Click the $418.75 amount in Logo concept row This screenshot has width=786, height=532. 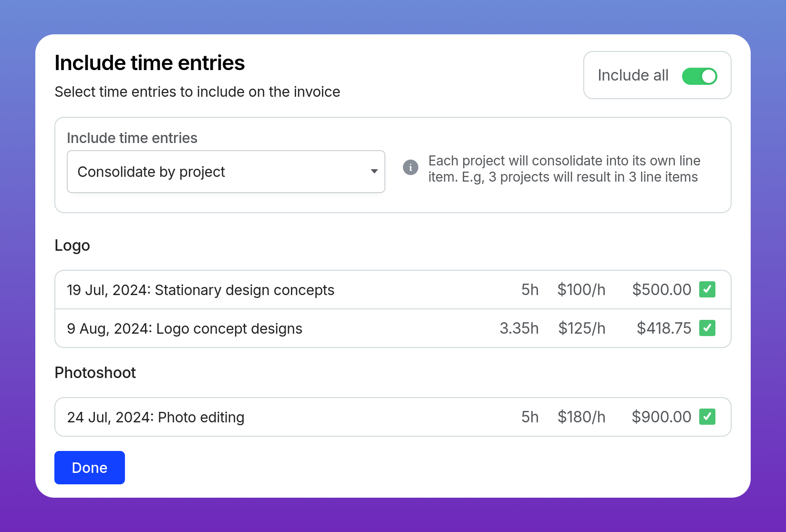point(664,328)
